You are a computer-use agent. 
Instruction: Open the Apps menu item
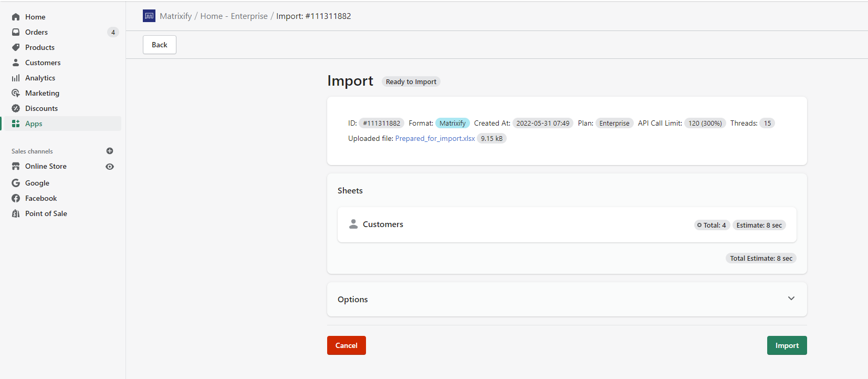[34, 124]
